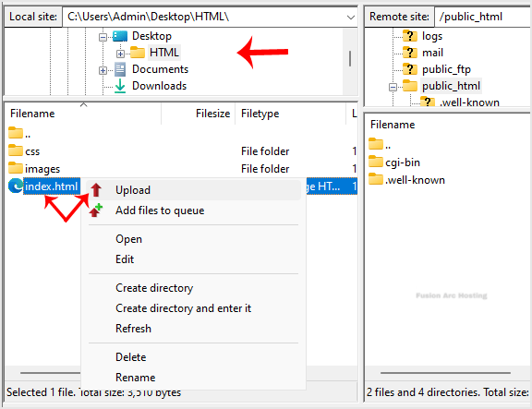This screenshot has height=409, width=532.
Task: Click the Add files to queue icon
Action: click(96, 211)
